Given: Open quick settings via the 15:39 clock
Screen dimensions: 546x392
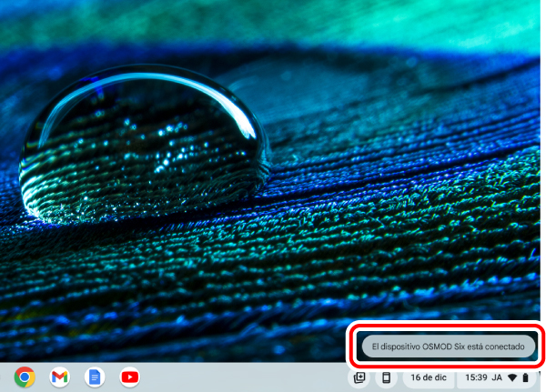Looking at the screenshot, I should 475,377.
